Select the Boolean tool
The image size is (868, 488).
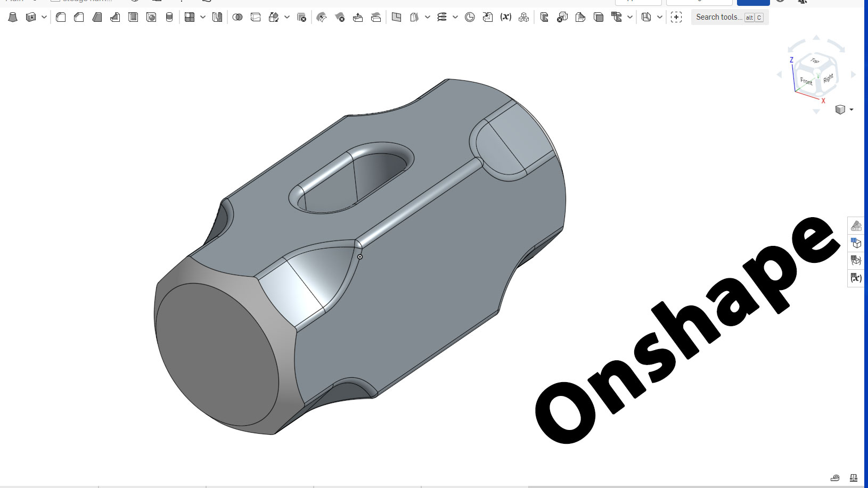click(x=238, y=18)
